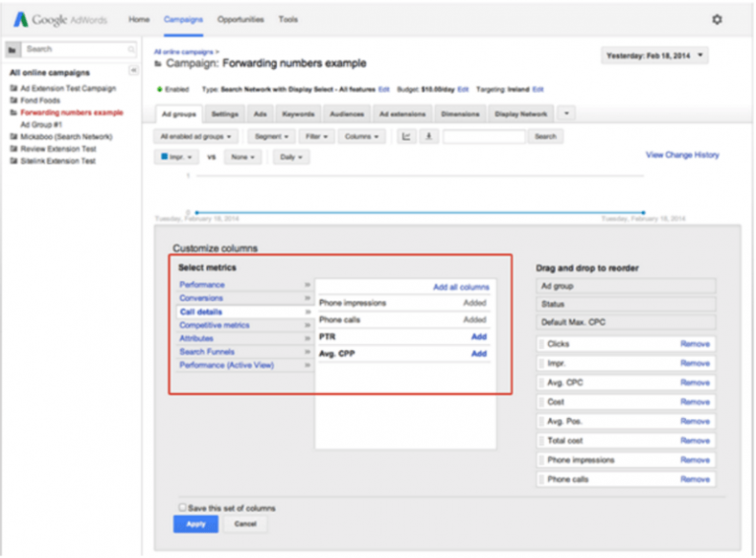Viewport: 756px width, 558px height.
Task: Select the Competitive metrics category
Action: pos(215,325)
